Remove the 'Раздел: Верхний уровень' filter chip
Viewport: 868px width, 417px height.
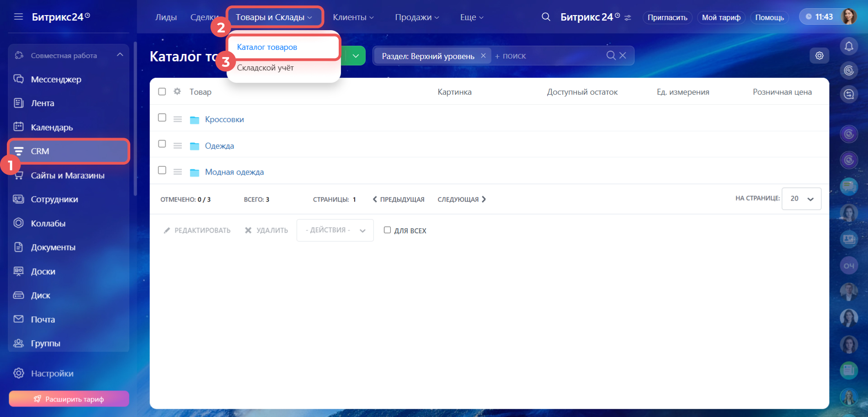(x=483, y=56)
